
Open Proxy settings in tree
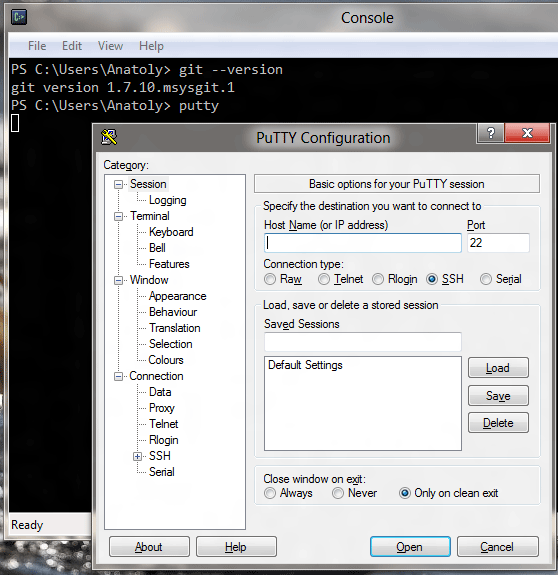[162, 408]
